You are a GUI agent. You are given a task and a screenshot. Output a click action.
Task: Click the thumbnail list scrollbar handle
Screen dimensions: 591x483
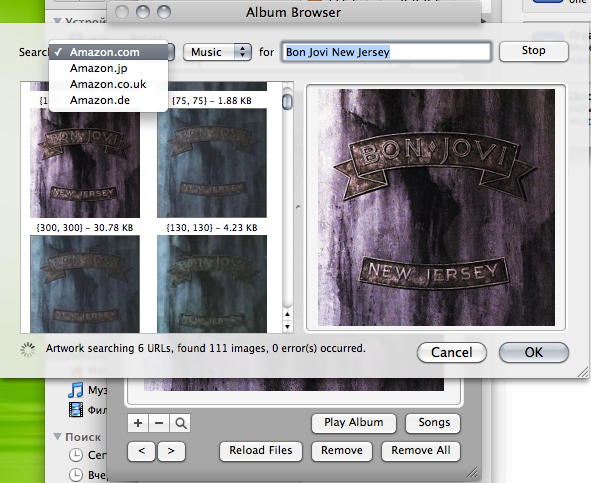[x=287, y=102]
